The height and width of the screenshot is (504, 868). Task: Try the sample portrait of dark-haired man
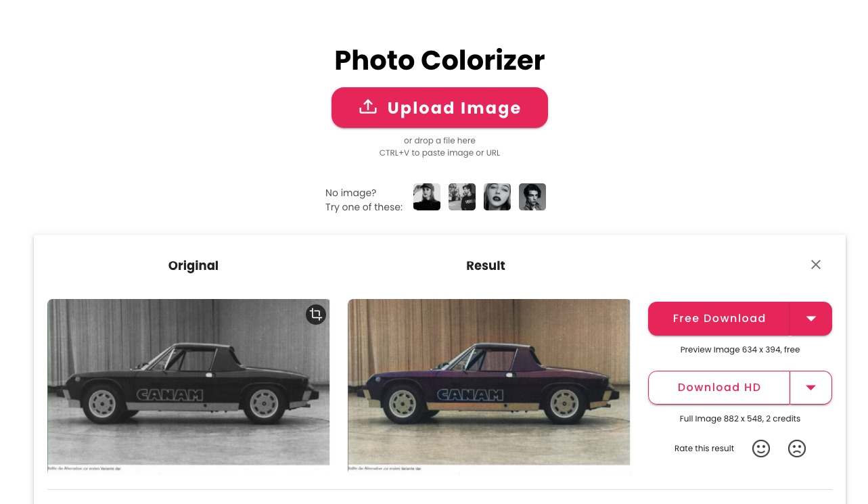click(x=532, y=197)
